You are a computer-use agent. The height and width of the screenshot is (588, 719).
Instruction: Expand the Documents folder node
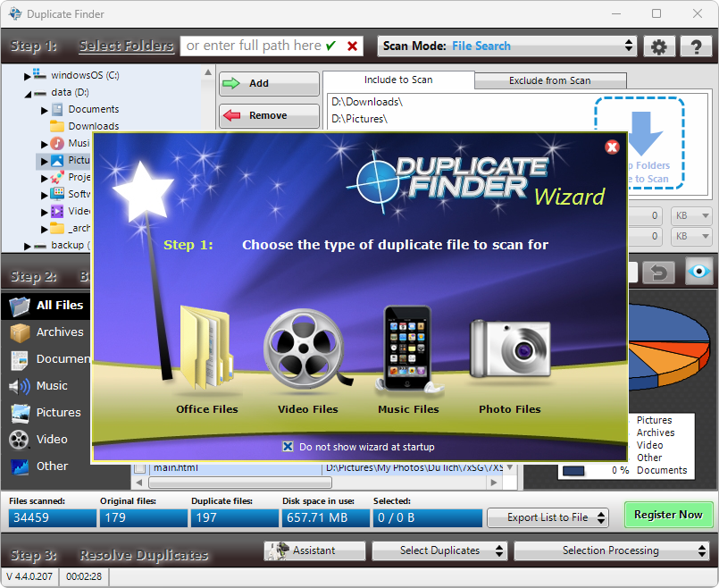tap(44, 111)
